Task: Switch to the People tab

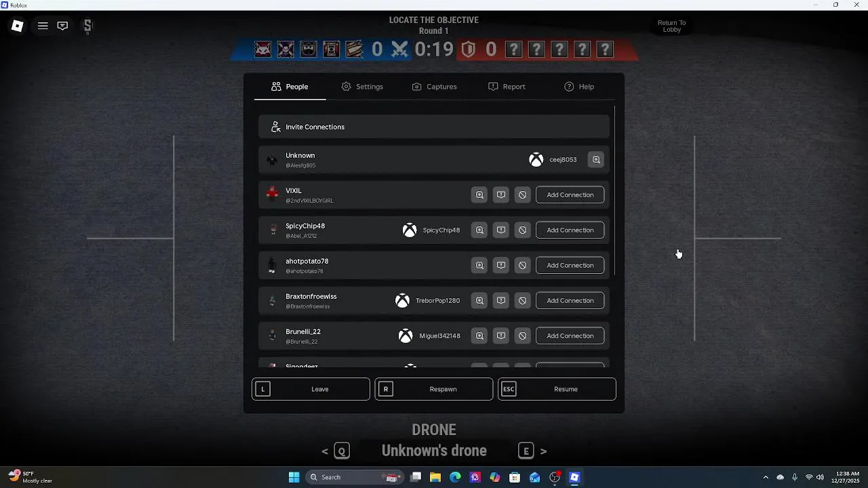Action: click(290, 87)
